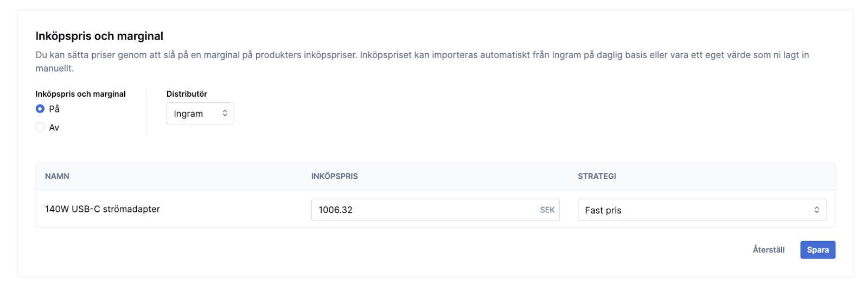Click the inköpspris field showing 1006.32
868x289 pixels.
(423, 210)
